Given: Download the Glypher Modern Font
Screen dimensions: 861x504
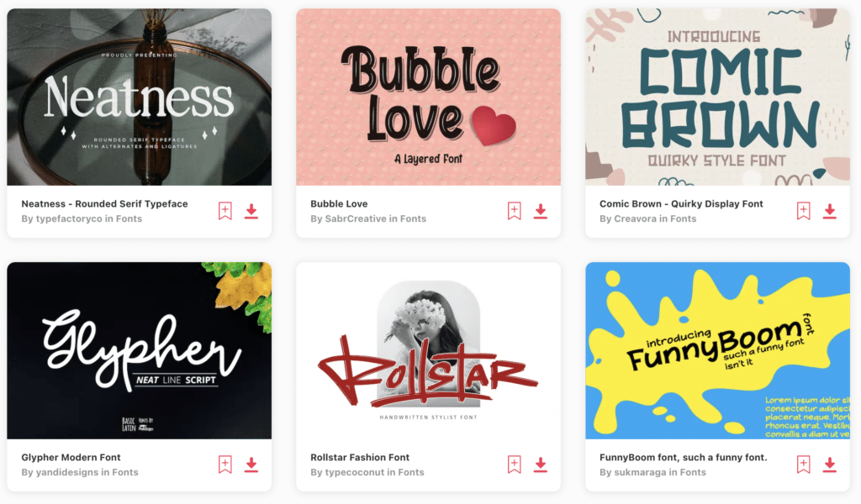Looking at the screenshot, I should click(251, 465).
